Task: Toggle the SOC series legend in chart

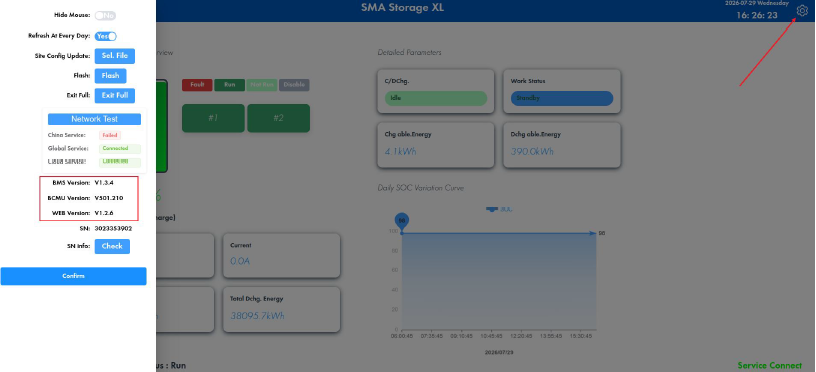Action: click(499, 209)
